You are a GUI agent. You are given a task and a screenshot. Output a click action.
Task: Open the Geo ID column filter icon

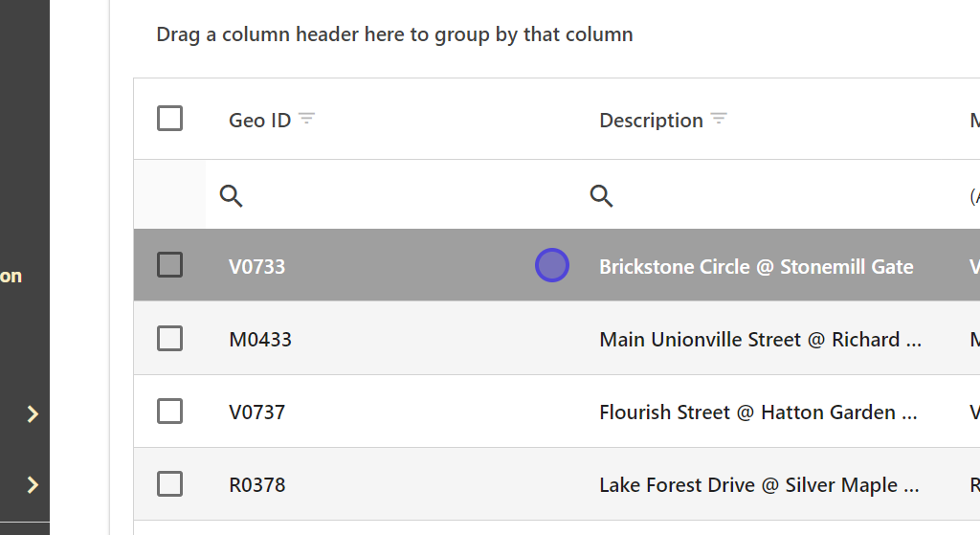click(306, 119)
